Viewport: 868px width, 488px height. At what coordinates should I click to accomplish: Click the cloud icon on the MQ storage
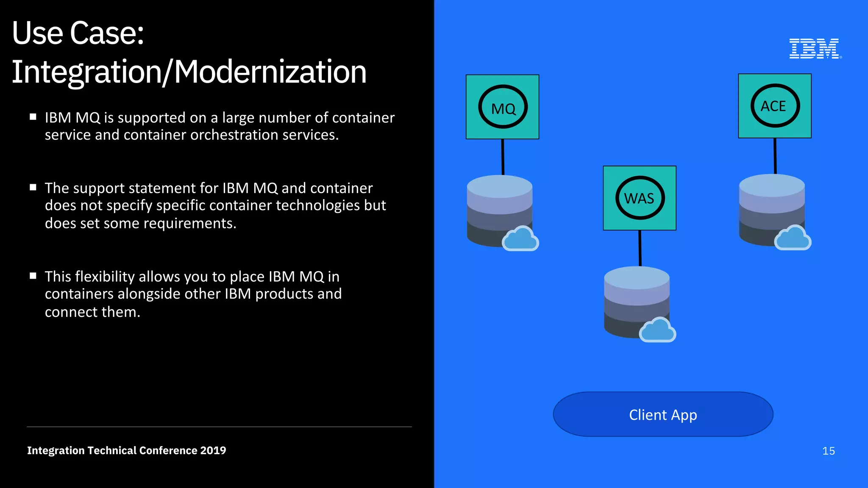520,238
